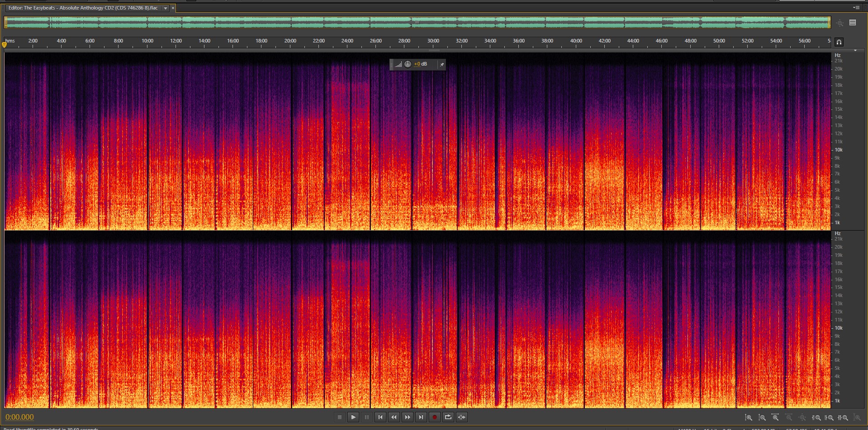This screenshot has width=868, height=430.
Task: Zoom to selection out point
Action: [x=830, y=418]
